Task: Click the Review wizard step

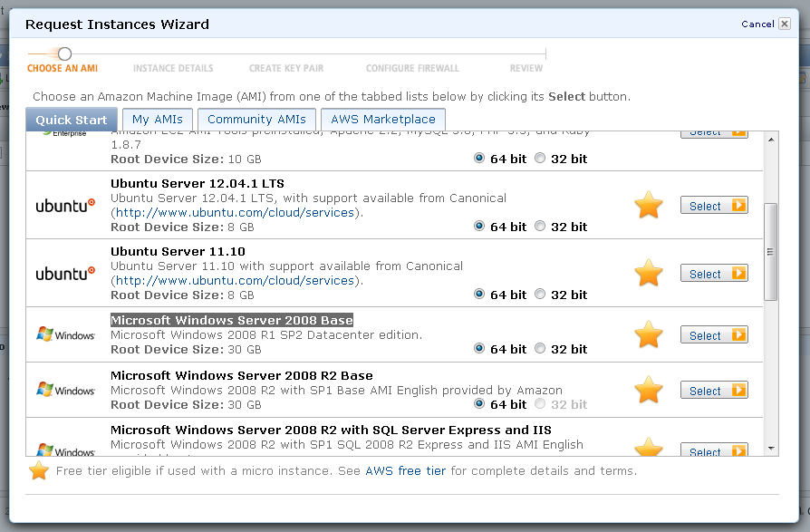Action: (x=526, y=68)
